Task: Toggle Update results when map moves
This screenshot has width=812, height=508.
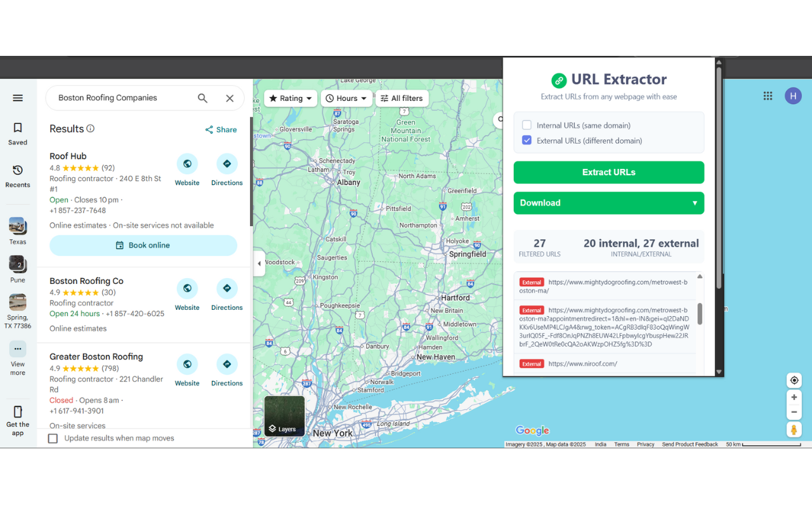Action: pos(53,438)
